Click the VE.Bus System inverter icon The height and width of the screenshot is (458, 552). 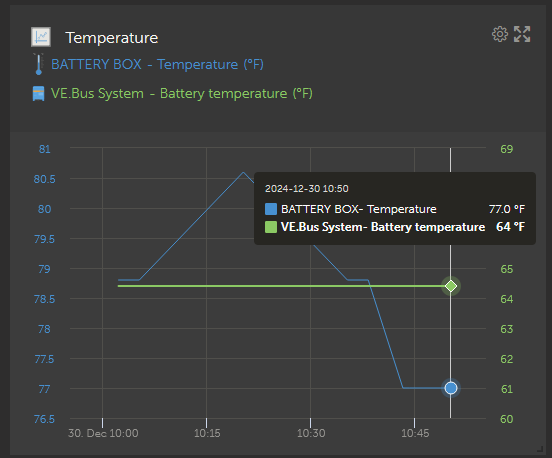tap(38, 94)
